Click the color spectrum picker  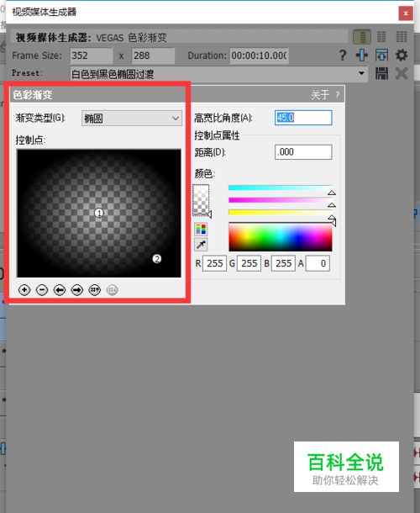point(281,237)
